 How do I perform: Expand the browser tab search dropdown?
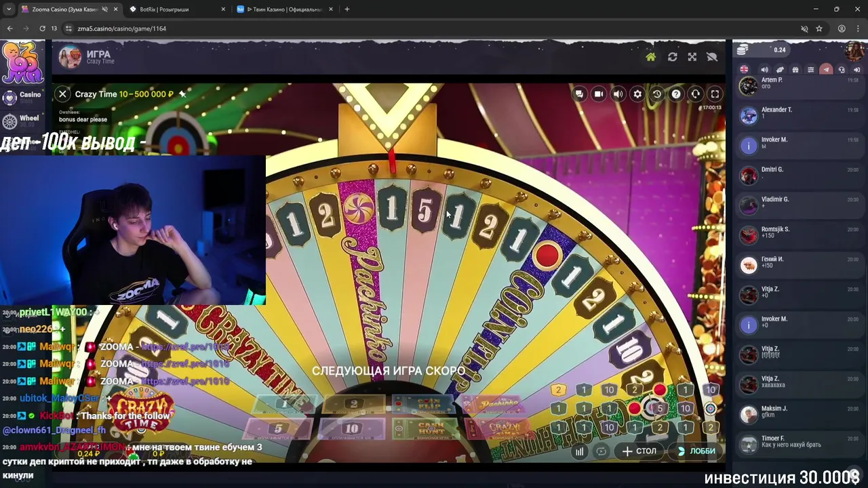[x=9, y=9]
